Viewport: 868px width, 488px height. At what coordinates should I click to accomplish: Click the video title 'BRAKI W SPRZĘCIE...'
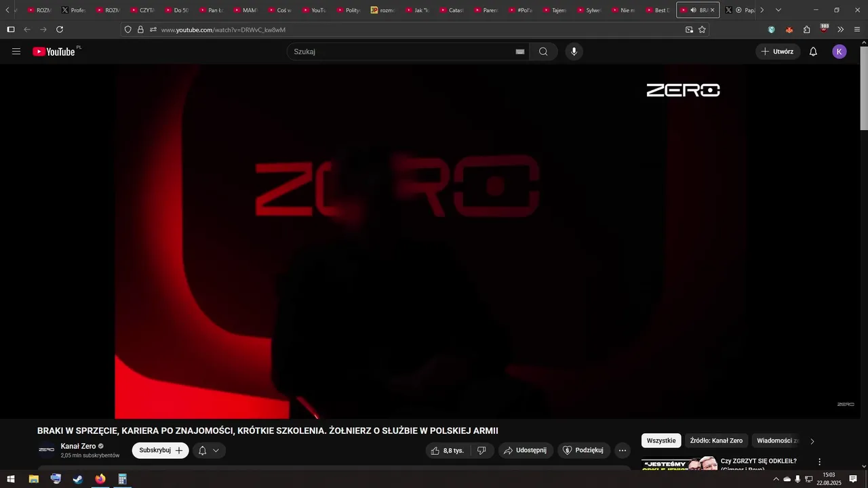[x=268, y=431]
